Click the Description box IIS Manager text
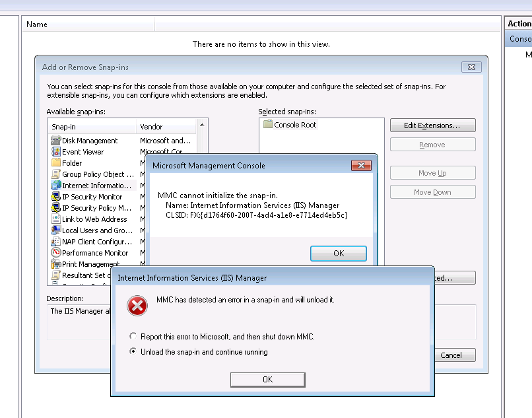The height and width of the screenshot is (418, 532). 81,311
